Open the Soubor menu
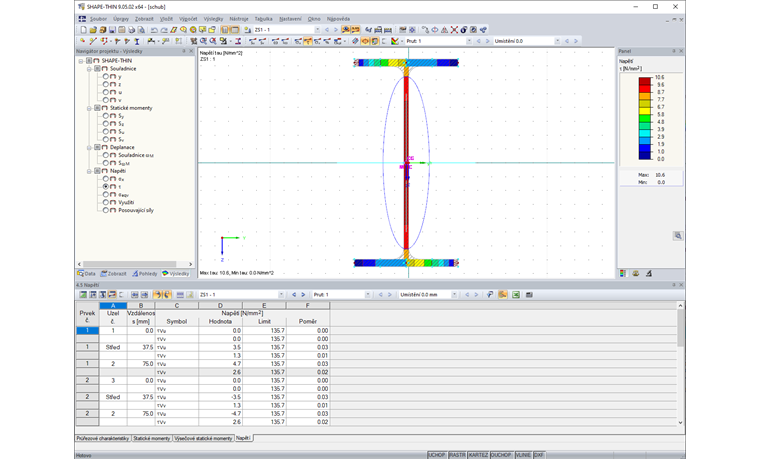This screenshot has width=760, height=459. pos(98,19)
